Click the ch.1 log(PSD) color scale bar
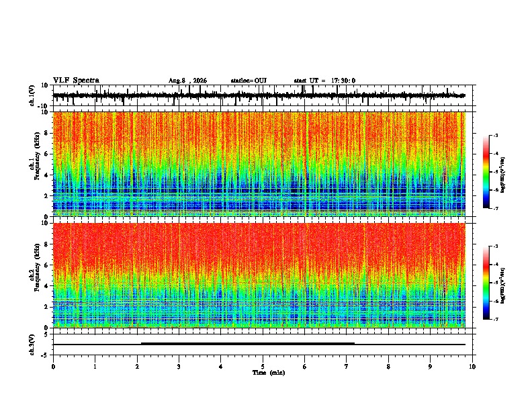532x411 pixels. (x=486, y=172)
